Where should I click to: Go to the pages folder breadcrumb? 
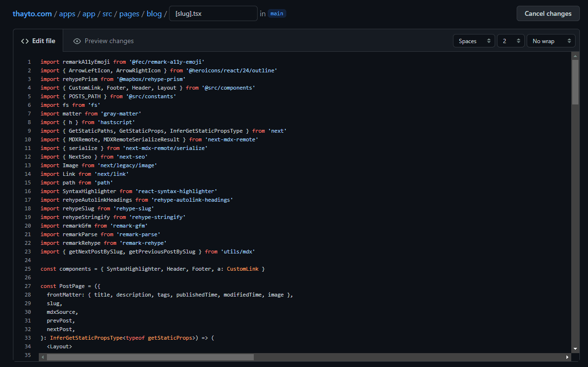point(129,14)
